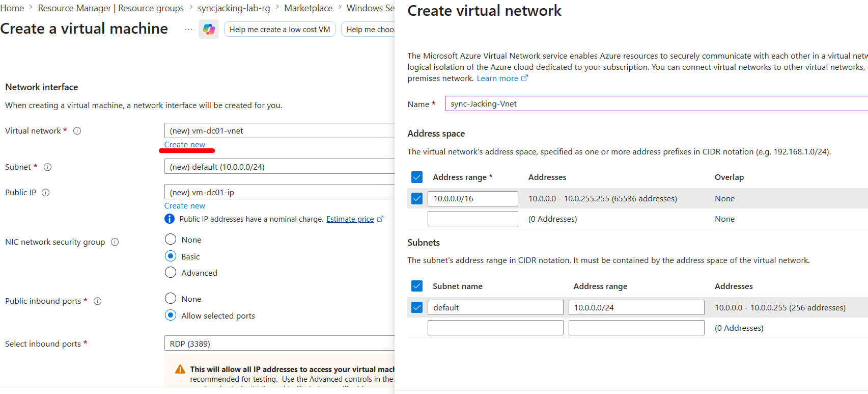Select None for NIC network security group
The width and height of the screenshot is (868, 394).
pyautogui.click(x=171, y=240)
